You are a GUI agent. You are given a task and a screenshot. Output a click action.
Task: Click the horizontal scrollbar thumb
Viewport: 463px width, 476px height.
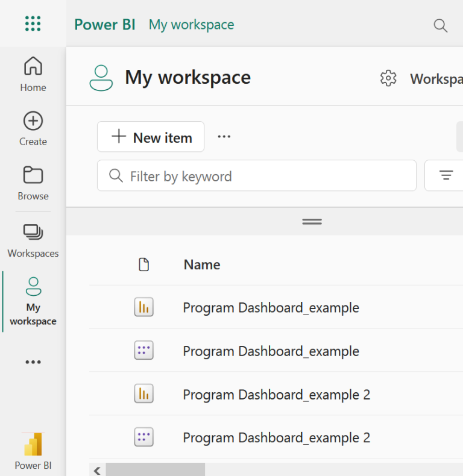156,469
